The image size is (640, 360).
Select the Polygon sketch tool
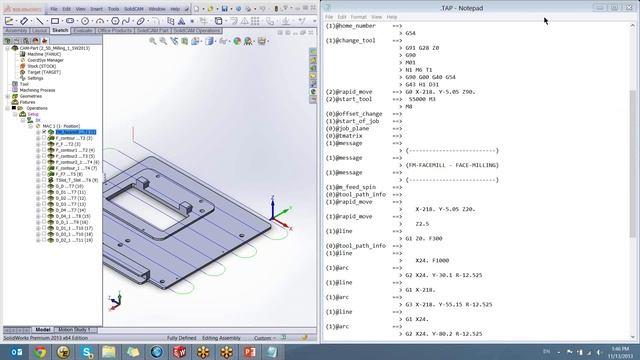click(115, 21)
